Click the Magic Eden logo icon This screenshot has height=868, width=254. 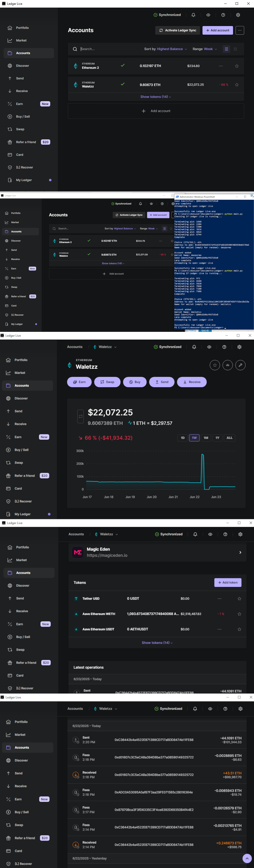click(x=78, y=553)
